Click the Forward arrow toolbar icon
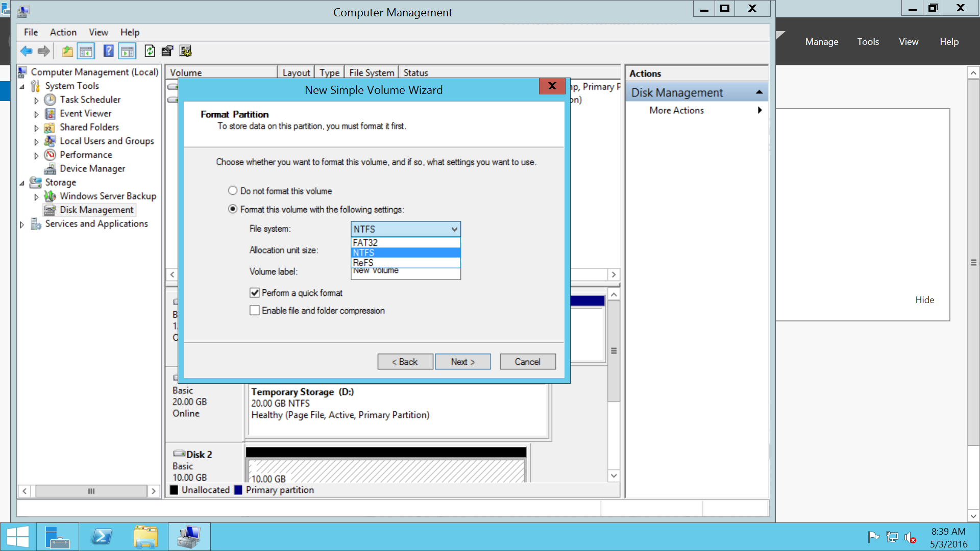Image resolution: width=980 pixels, height=551 pixels. click(44, 51)
